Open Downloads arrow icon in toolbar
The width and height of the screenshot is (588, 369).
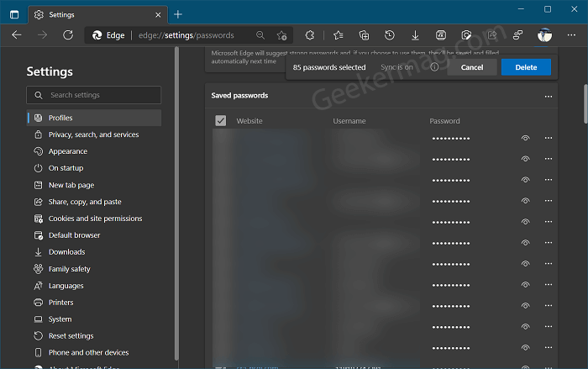coord(415,35)
